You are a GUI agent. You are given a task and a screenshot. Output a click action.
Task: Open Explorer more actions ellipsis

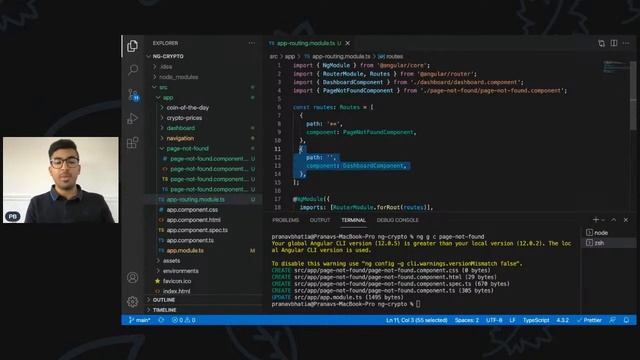(x=252, y=43)
